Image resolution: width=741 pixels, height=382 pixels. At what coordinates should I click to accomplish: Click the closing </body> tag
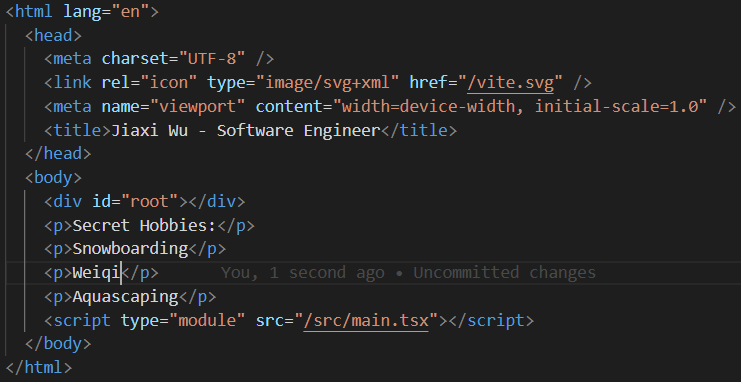58,344
